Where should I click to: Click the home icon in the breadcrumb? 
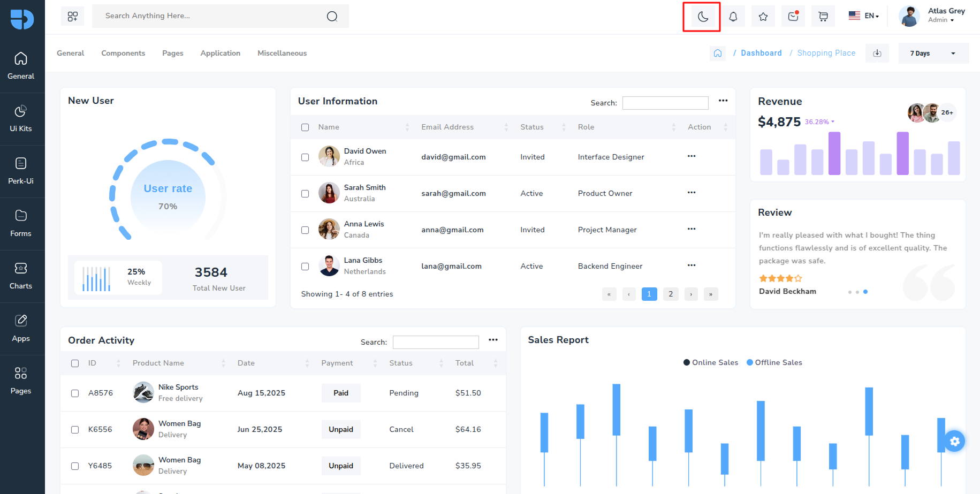click(x=718, y=53)
